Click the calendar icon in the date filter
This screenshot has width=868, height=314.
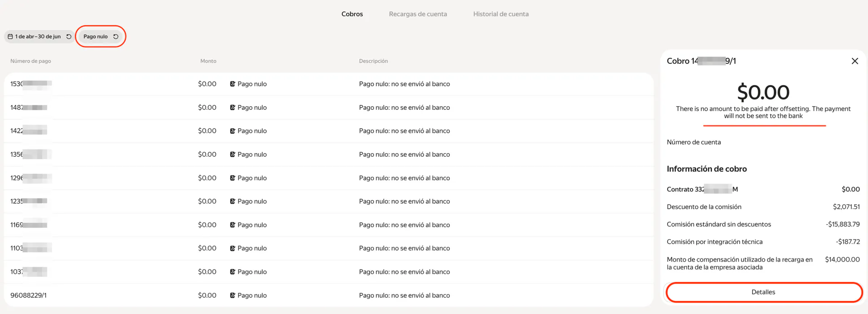pyautogui.click(x=10, y=37)
